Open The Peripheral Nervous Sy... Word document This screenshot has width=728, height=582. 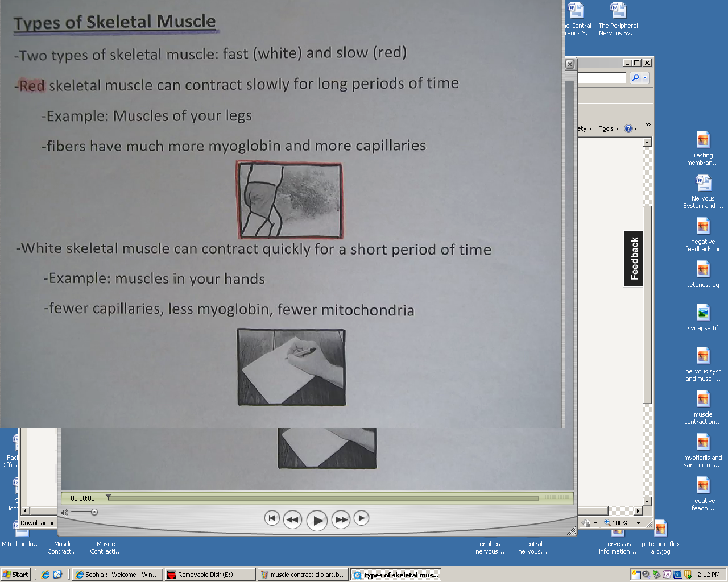pos(618,19)
